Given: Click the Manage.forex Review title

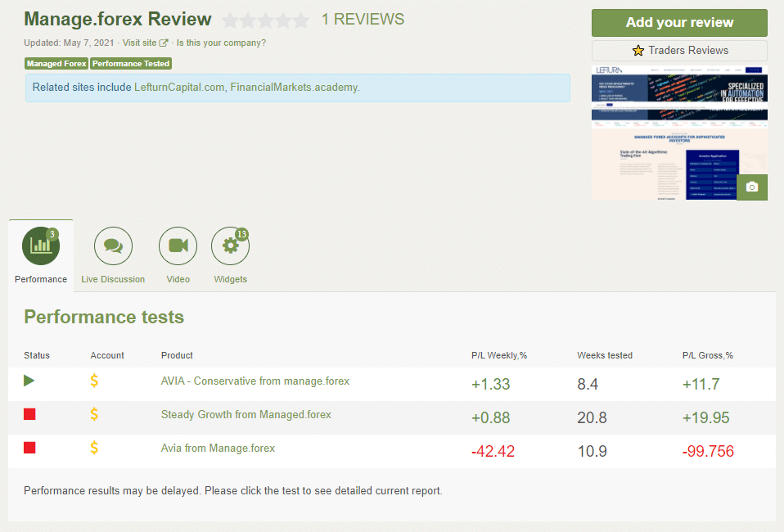Looking at the screenshot, I should coord(118,20).
